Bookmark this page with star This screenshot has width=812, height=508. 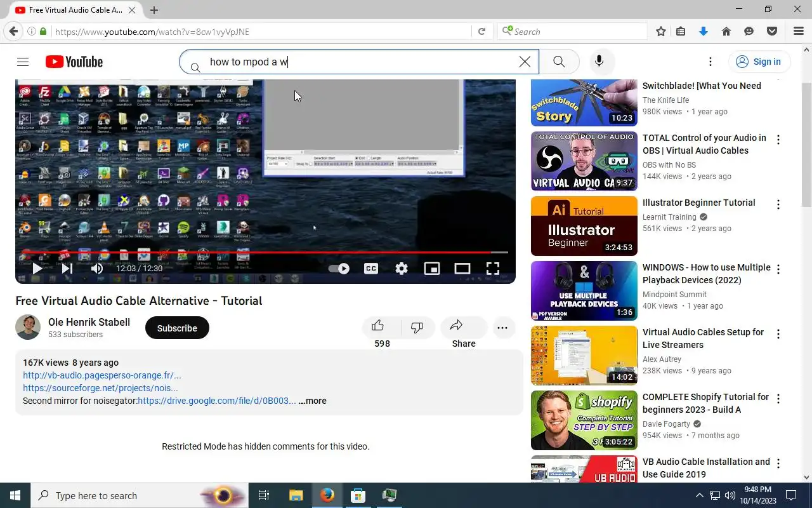[661, 31]
